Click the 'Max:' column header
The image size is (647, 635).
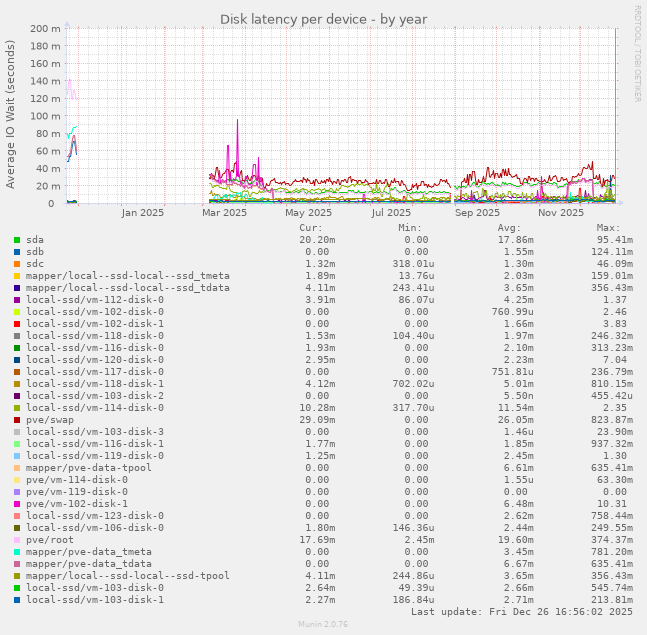pos(608,228)
